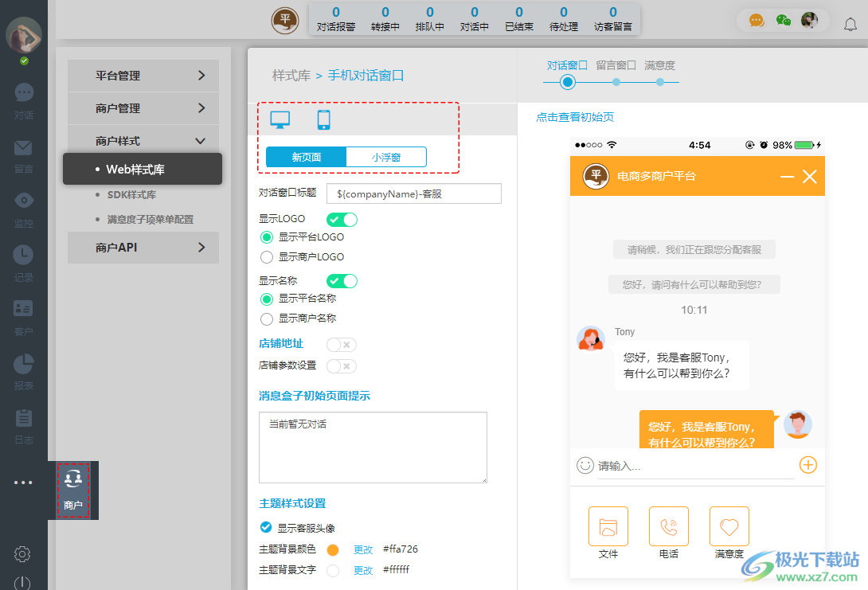Screen dimensions: 868x590
Task: Turn off the 显示LOGO switch
Action: coord(342,221)
